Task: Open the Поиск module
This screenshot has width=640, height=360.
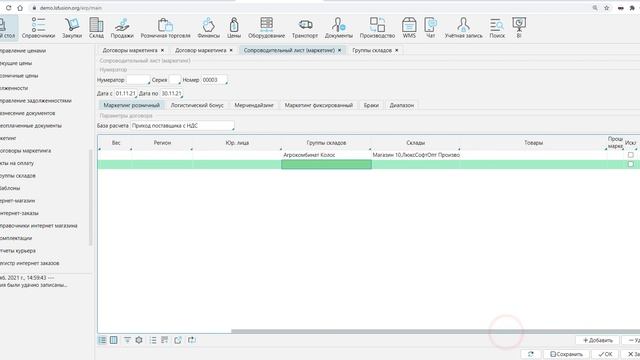Action: click(497, 28)
